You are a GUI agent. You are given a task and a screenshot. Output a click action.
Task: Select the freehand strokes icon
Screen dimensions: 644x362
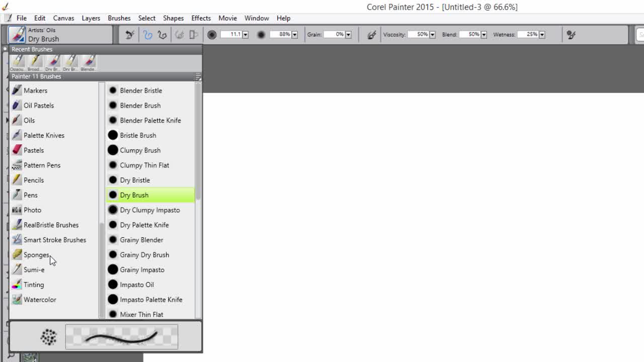click(x=147, y=35)
